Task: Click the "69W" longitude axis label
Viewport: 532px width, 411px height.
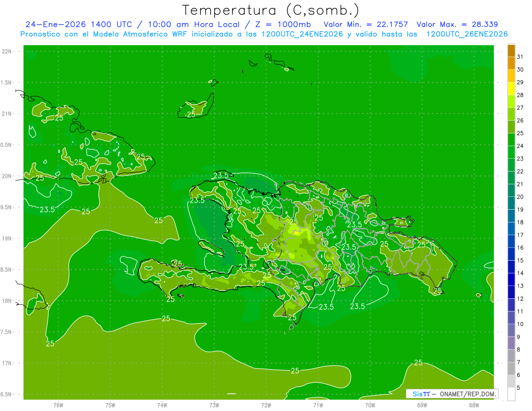Action: coord(422,405)
